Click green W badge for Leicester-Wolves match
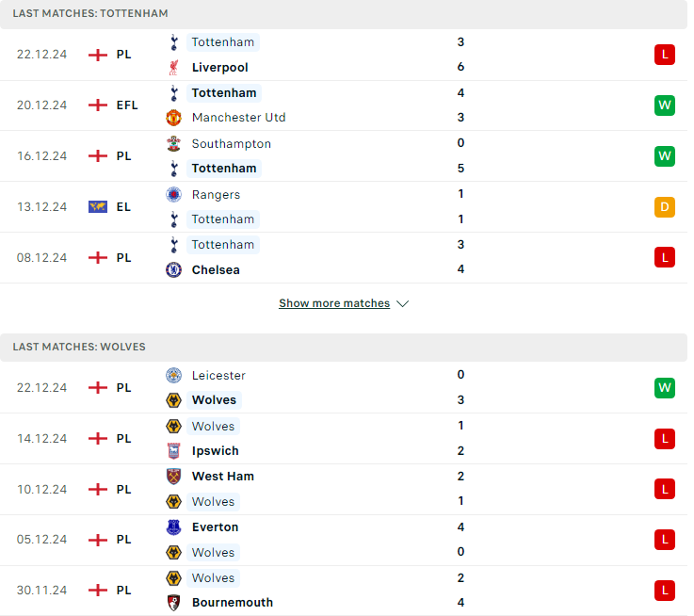Screen dimensions: 694x616 point(665,388)
